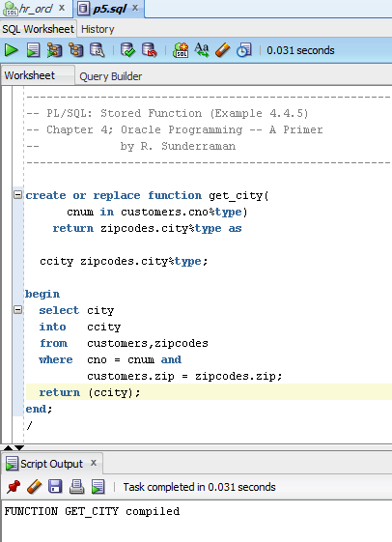Viewport: 392px width, 542px height.
Task: Click the trailing slash line in the editor
Action: [x=29, y=425]
